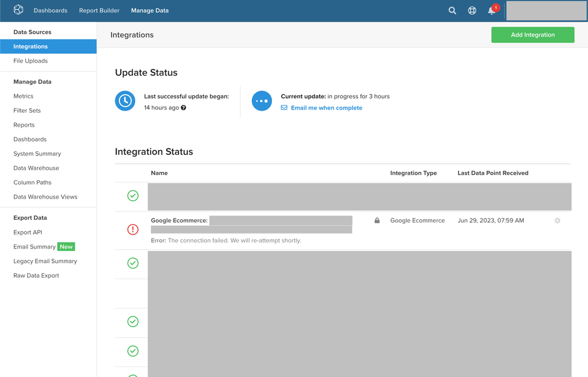Click the app logo in top bar
This screenshot has width=588, height=377.
(x=18, y=10)
